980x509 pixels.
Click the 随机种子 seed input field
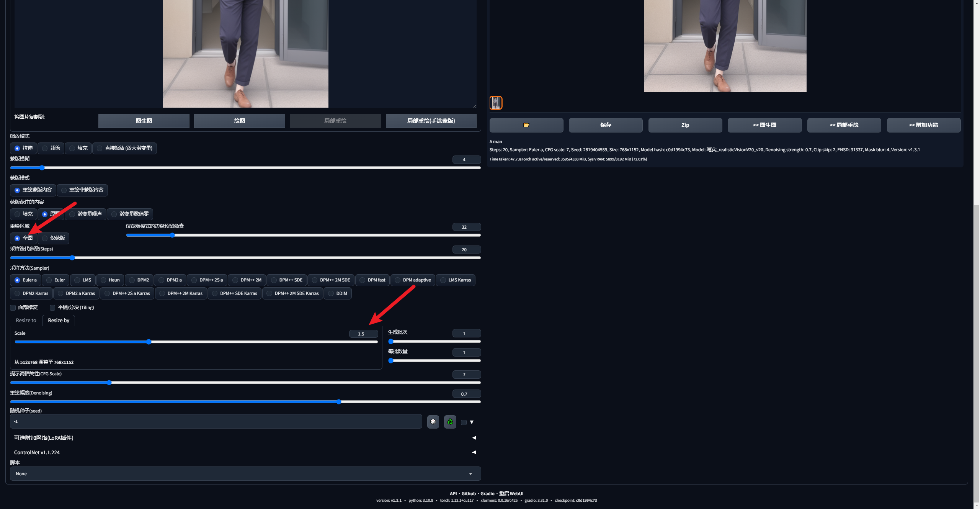click(216, 421)
